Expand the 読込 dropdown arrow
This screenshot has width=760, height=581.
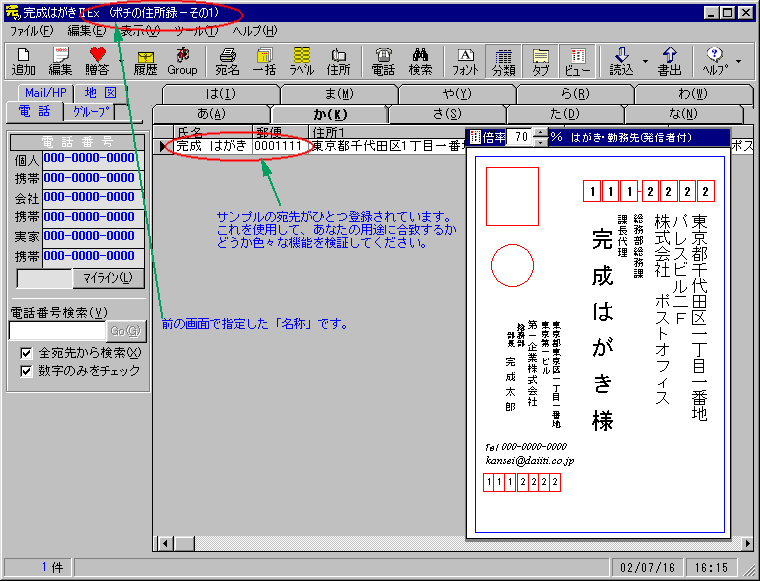click(646, 61)
